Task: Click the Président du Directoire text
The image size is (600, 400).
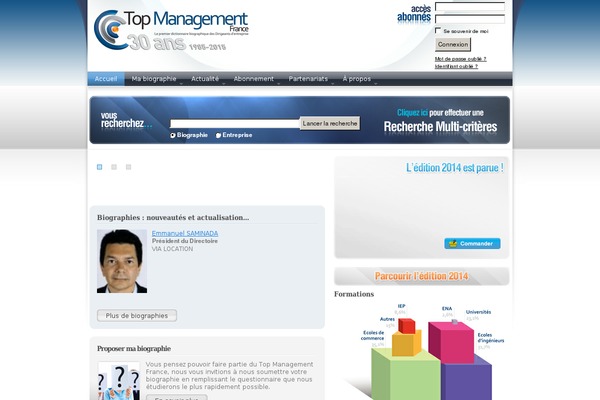Action: click(185, 241)
